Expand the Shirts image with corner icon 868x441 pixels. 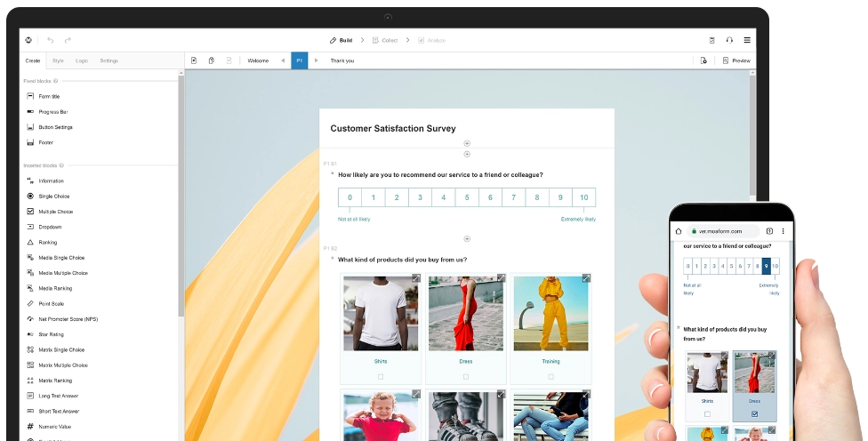tap(415, 277)
